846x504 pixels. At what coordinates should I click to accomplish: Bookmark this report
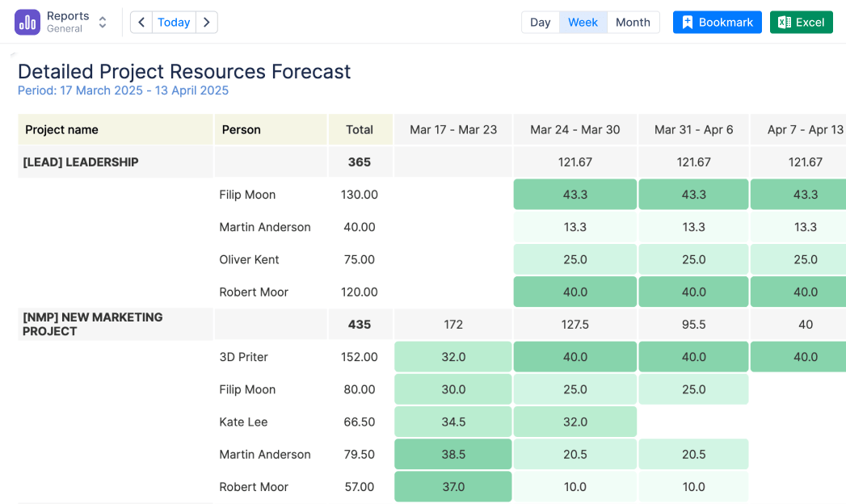click(717, 22)
